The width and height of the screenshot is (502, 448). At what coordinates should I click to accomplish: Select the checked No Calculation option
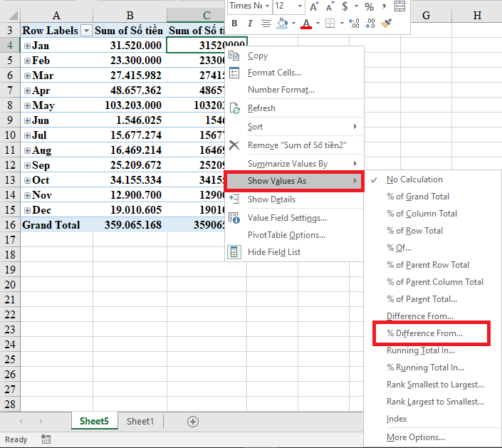414,179
